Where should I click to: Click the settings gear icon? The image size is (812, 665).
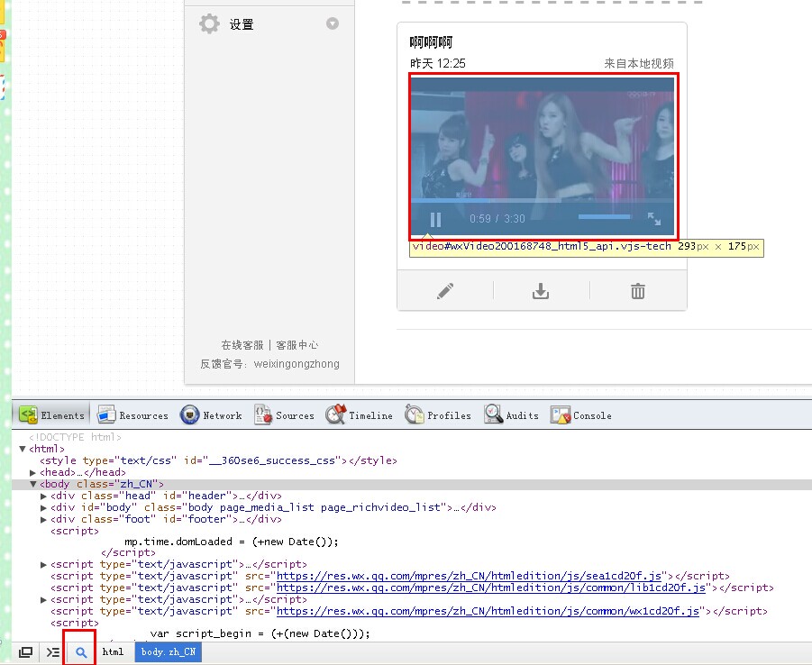(209, 23)
